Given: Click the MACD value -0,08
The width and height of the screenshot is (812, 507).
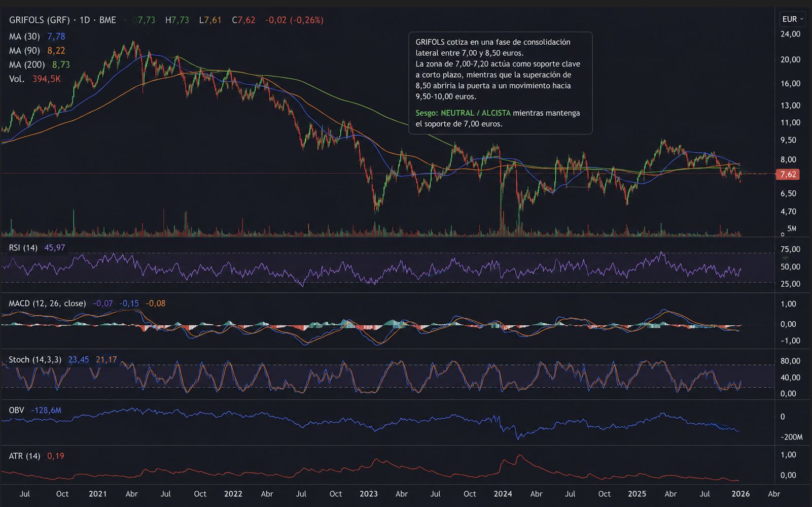Looking at the screenshot, I should click(x=156, y=303).
